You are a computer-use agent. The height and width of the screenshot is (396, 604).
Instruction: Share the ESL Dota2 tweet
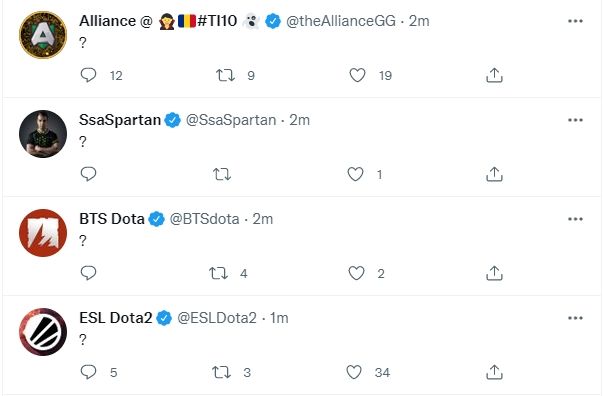pyautogui.click(x=494, y=372)
